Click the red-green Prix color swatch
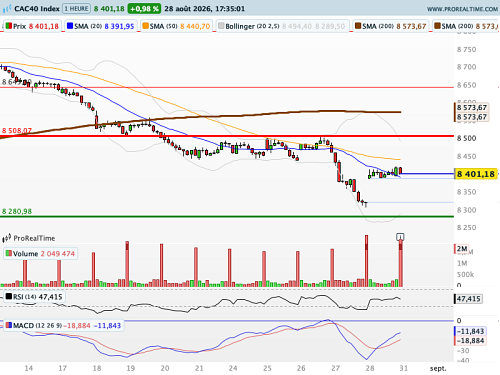Image resolution: width=500 pixels, height=375 pixels. click(9, 26)
